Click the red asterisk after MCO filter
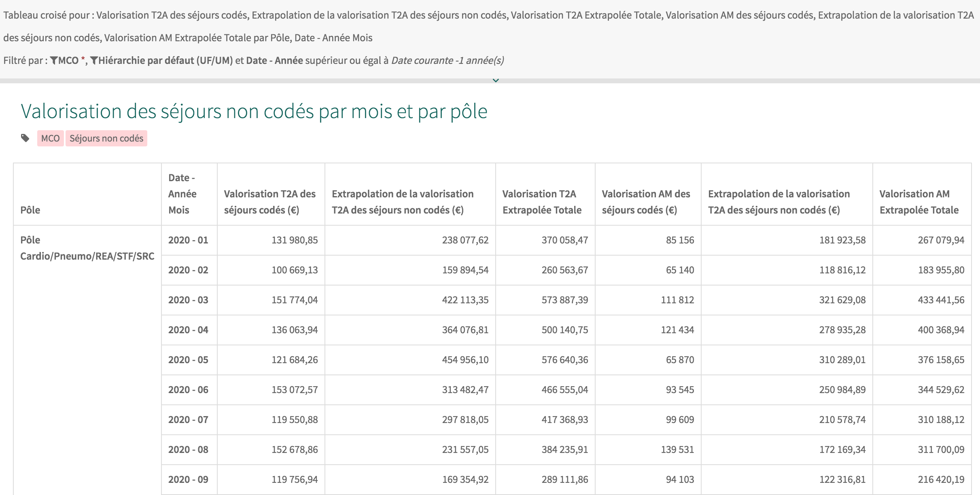This screenshot has height=495, width=980. (83, 60)
